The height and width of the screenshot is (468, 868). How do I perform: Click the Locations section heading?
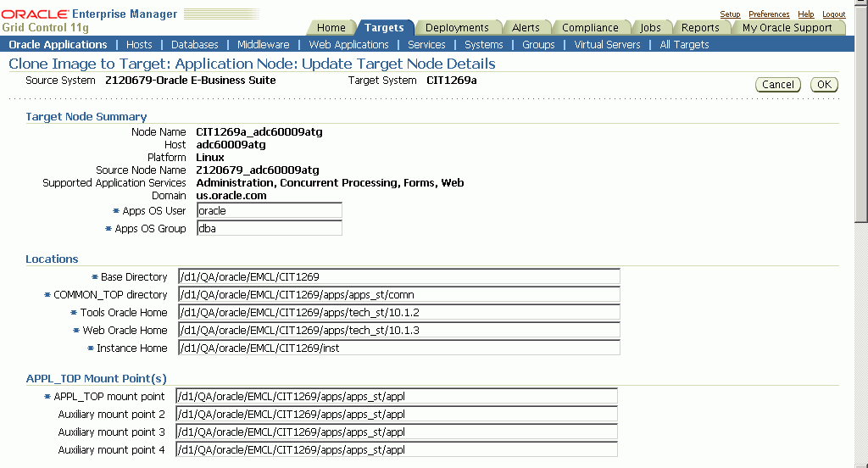click(52, 259)
